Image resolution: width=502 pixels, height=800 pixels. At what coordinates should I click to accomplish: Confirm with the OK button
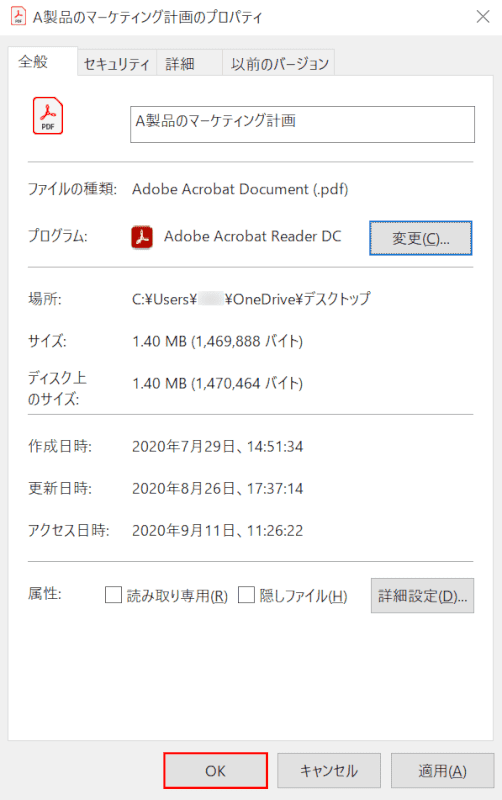click(x=215, y=770)
